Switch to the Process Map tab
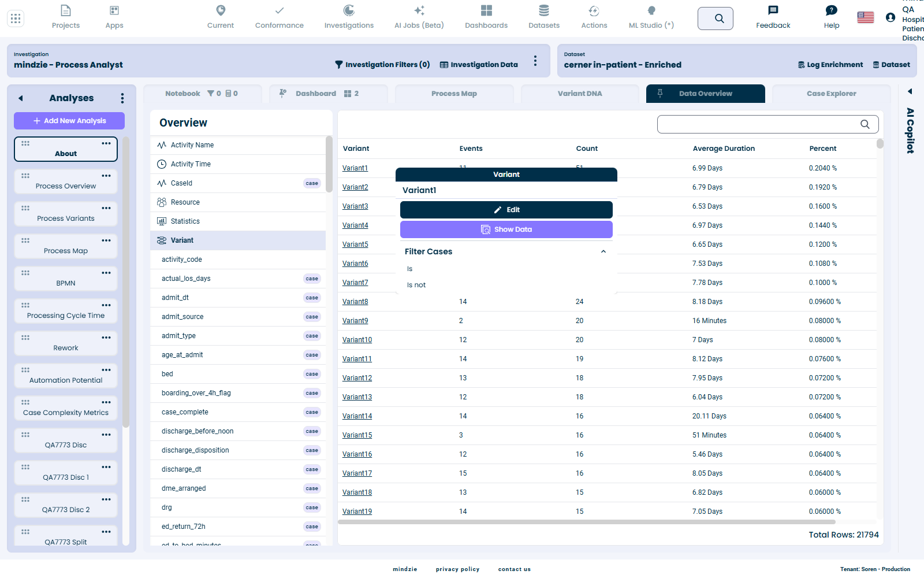The height and width of the screenshot is (578, 924). tap(454, 94)
